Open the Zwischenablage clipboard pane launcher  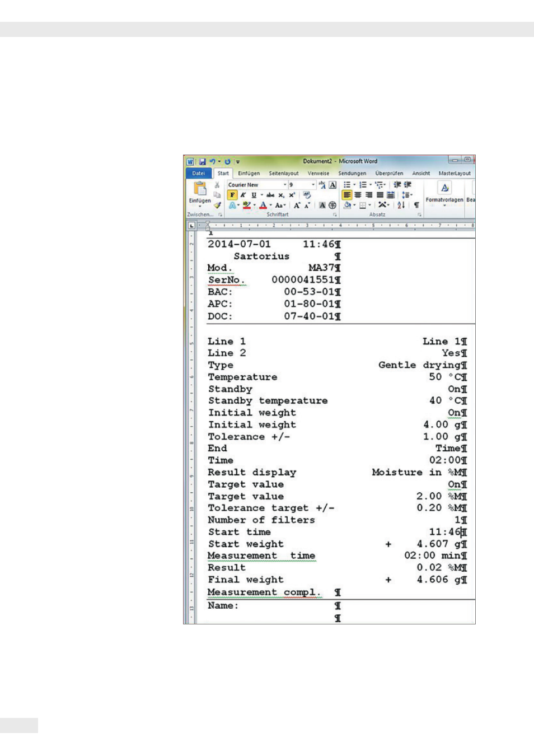[x=221, y=214]
